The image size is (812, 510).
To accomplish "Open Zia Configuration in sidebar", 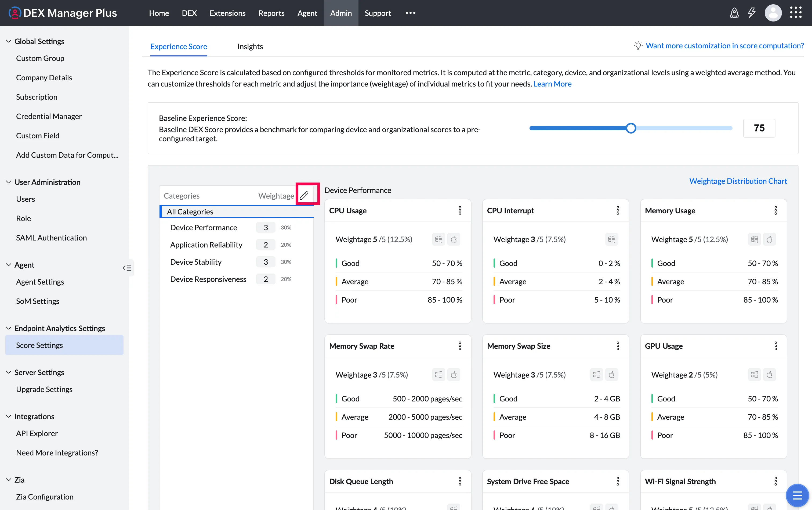I will click(45, 497).
